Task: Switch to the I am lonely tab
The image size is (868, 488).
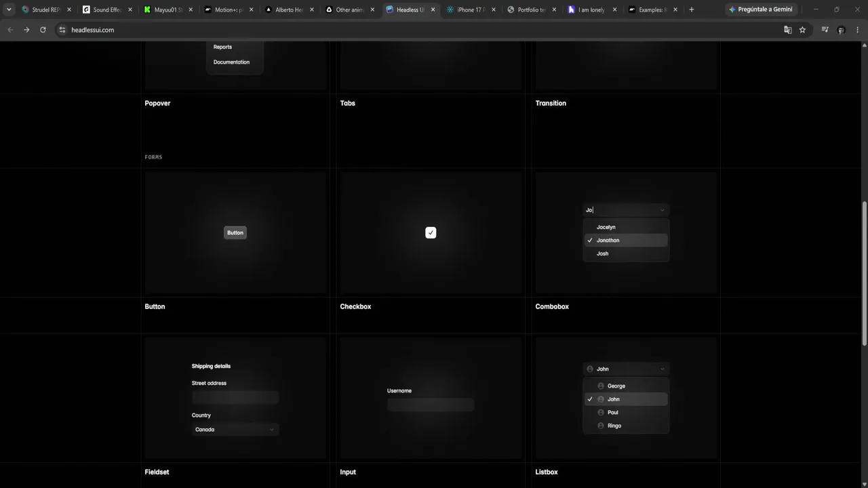Action: coord(592,10)
